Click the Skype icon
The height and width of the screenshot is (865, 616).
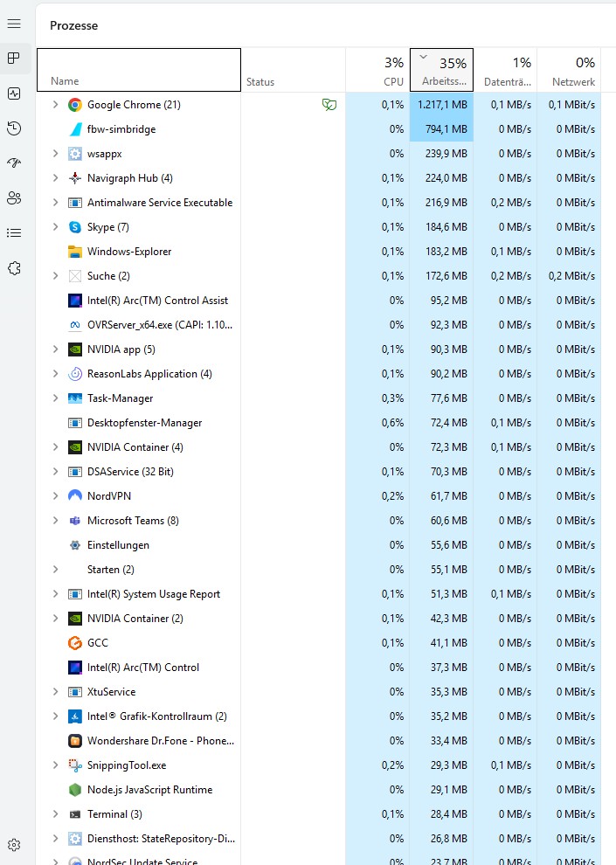pos(75,226)
